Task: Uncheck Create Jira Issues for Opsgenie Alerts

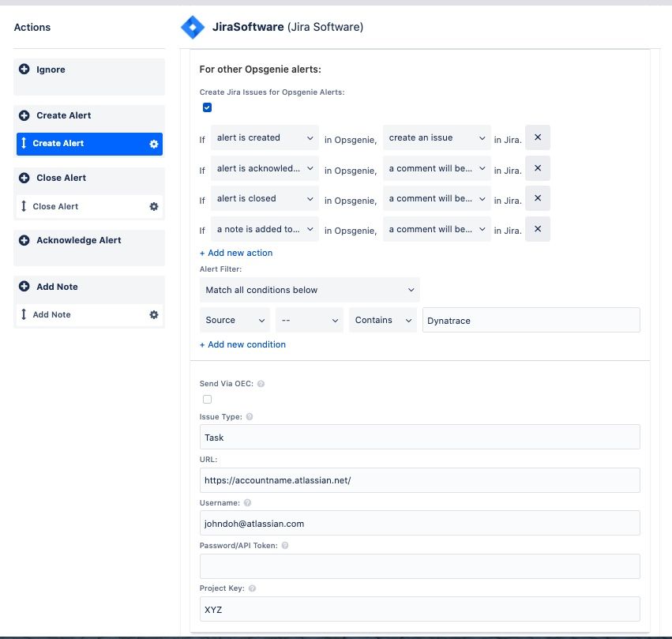Action: point(207,107)
